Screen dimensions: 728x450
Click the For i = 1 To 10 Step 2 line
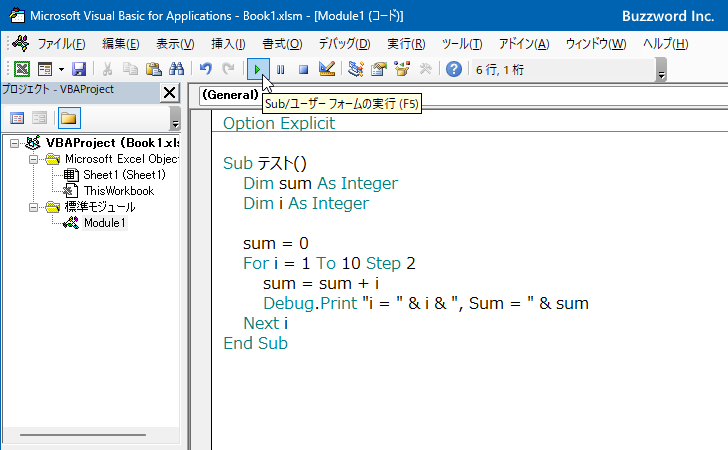[x=329, y=263]
